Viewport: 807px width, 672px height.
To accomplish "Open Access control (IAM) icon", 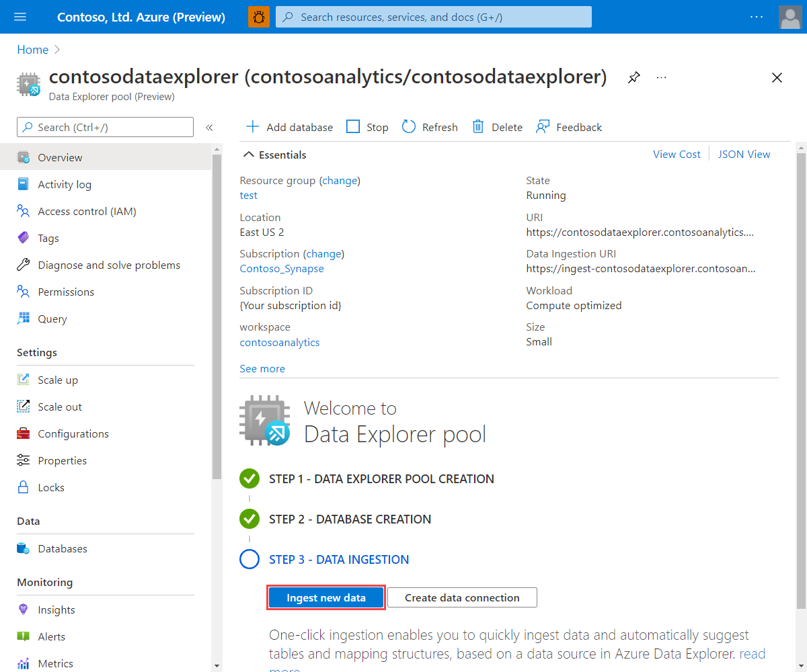I will (24, 211).
